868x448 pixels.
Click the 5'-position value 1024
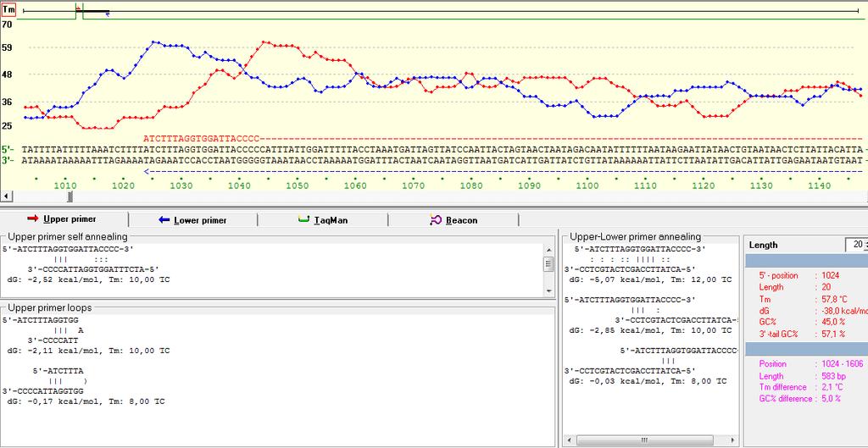(830, 275)
